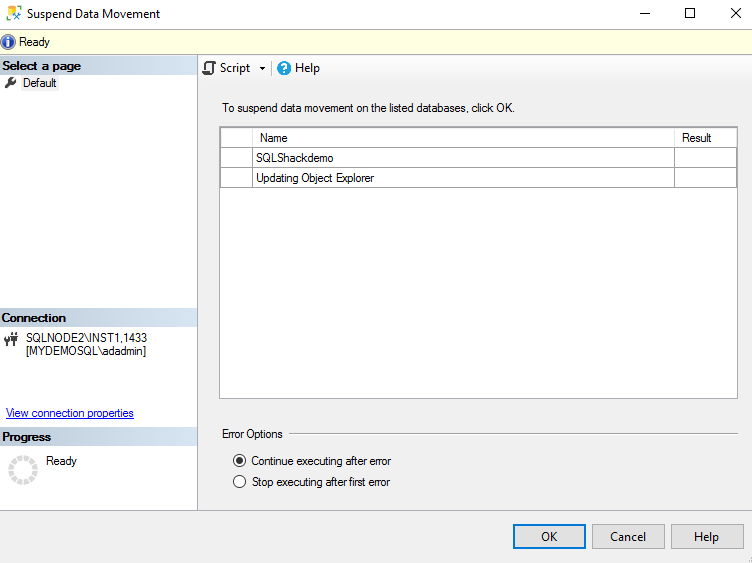Click the Suspend Data Movement title icon
Viewport: 752px width, 563px height.
point(14,14)
